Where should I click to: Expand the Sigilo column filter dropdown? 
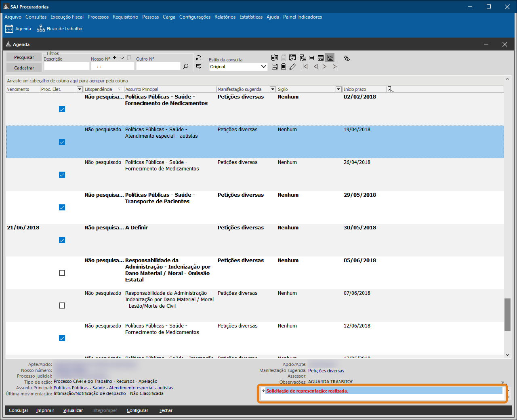[x=338, y=89]
